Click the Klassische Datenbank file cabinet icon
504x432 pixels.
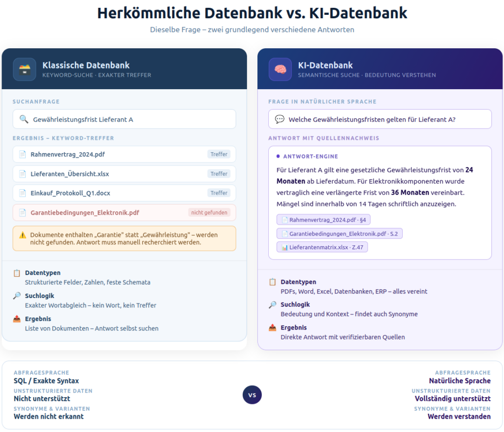point(25,69)
